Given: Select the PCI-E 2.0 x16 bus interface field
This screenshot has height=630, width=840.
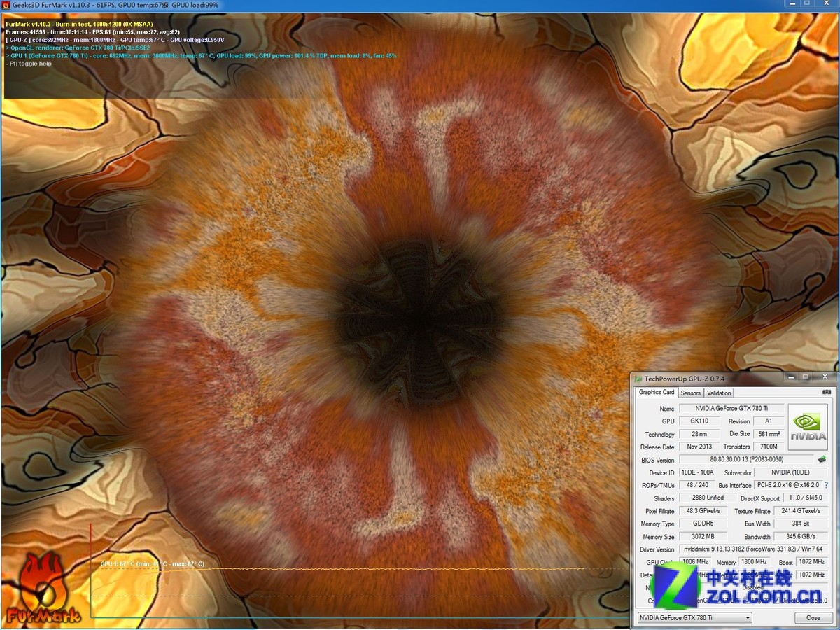Looking at the screenshot, I should (x=787, y=485).
